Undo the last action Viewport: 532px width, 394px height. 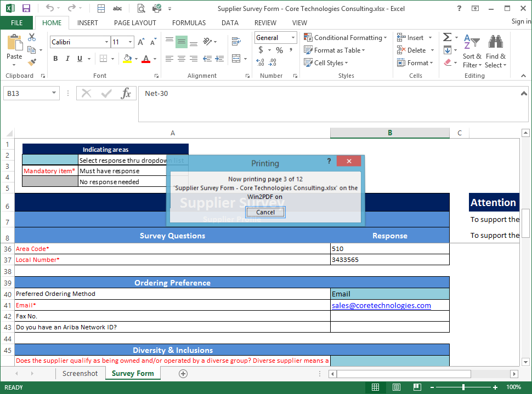click(49, 8)
